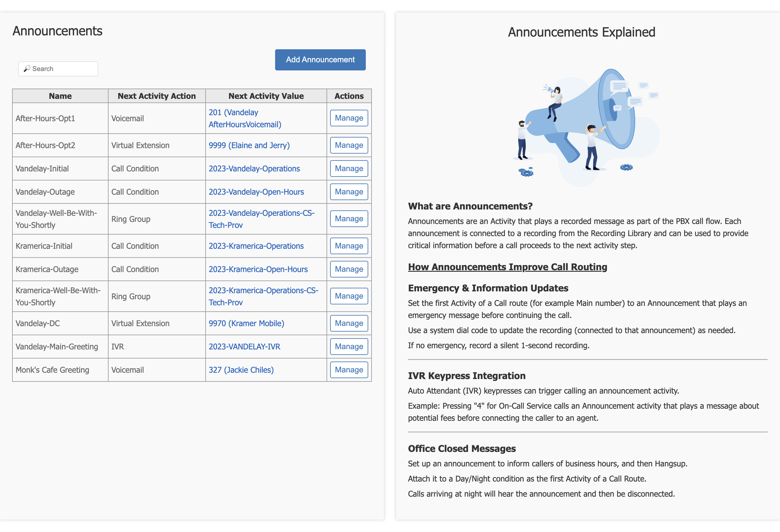780x532 pixels.
Task: Manage the Kramerica-Outage announcement
Action: (349, 269)
